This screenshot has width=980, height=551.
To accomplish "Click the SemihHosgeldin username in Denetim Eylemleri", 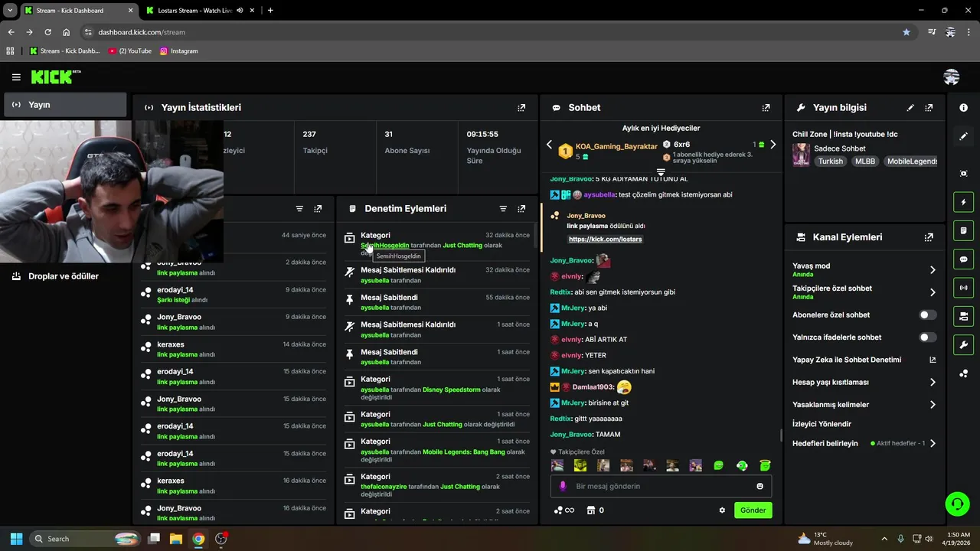I will tap(384, 246).
